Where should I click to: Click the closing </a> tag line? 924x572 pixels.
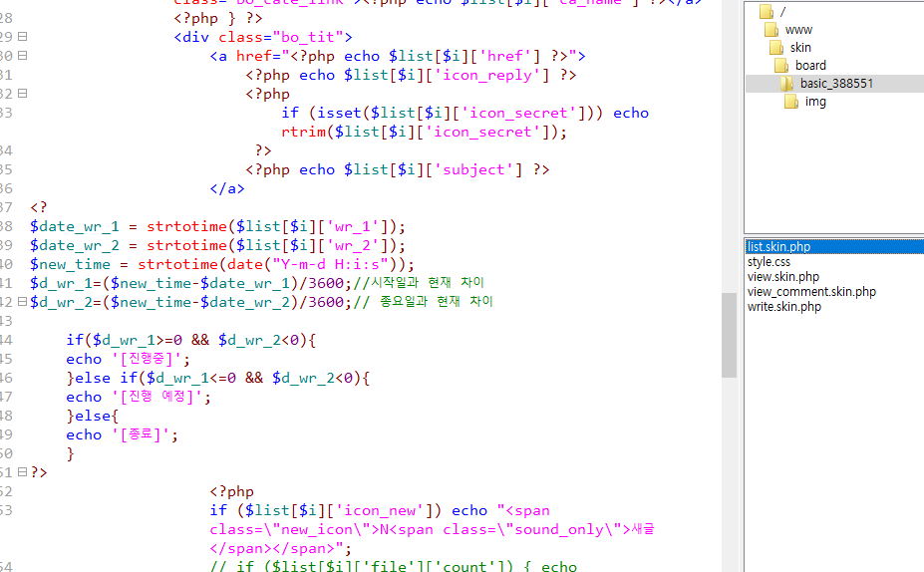(x=227, y=188)
